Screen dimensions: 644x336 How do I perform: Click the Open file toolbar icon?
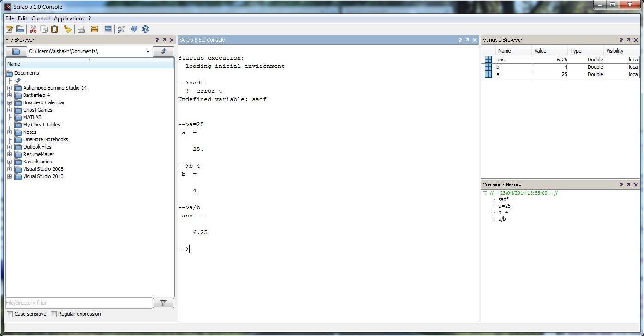click(20, 29)
